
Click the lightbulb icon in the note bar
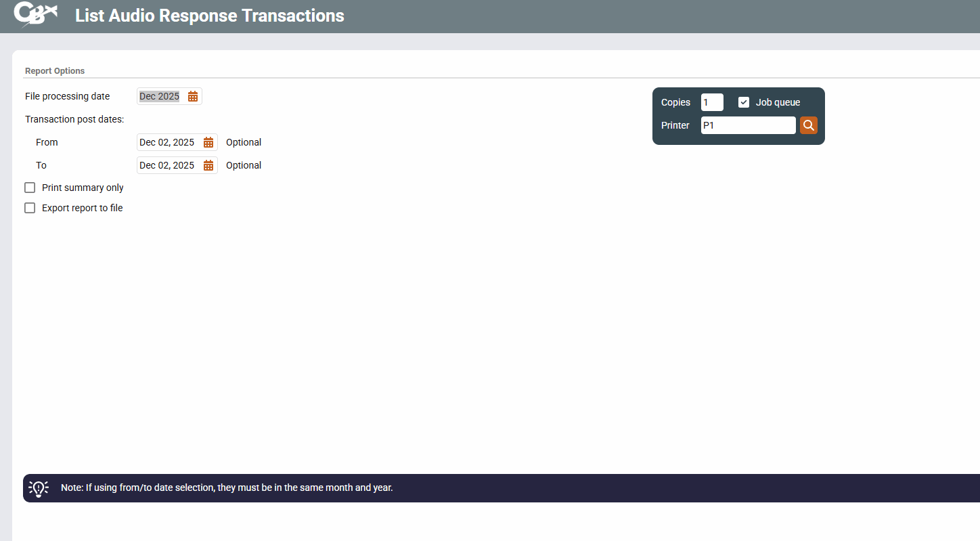(x=39, y=488)
